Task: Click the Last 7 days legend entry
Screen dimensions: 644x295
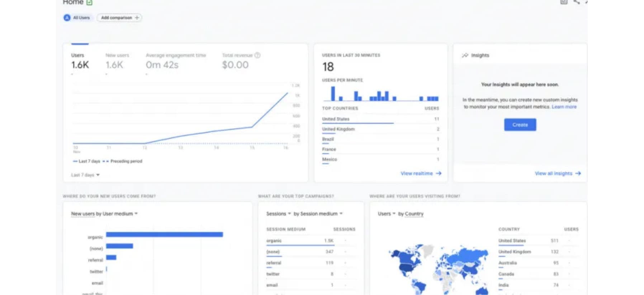Action: coord(86,161)
